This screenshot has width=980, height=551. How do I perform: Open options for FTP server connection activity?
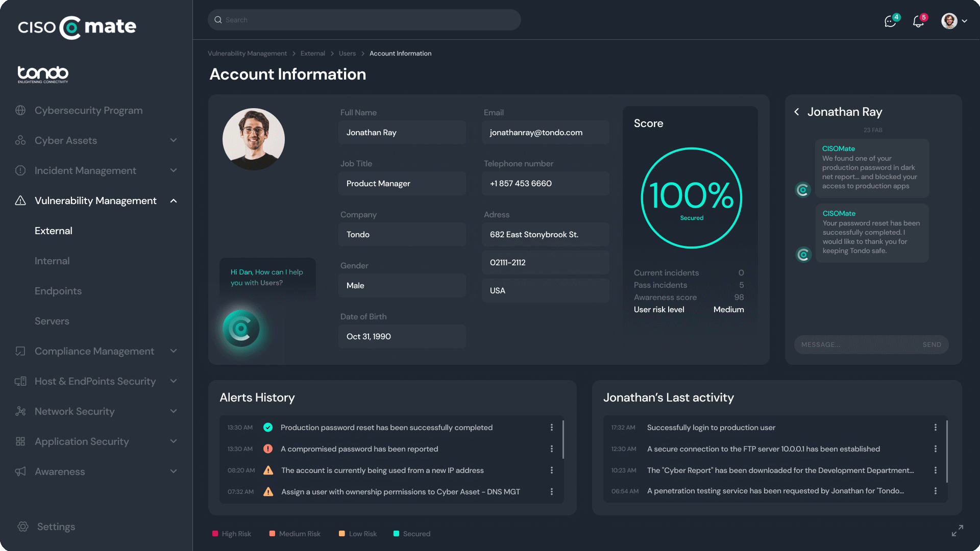tap(935, 449)
